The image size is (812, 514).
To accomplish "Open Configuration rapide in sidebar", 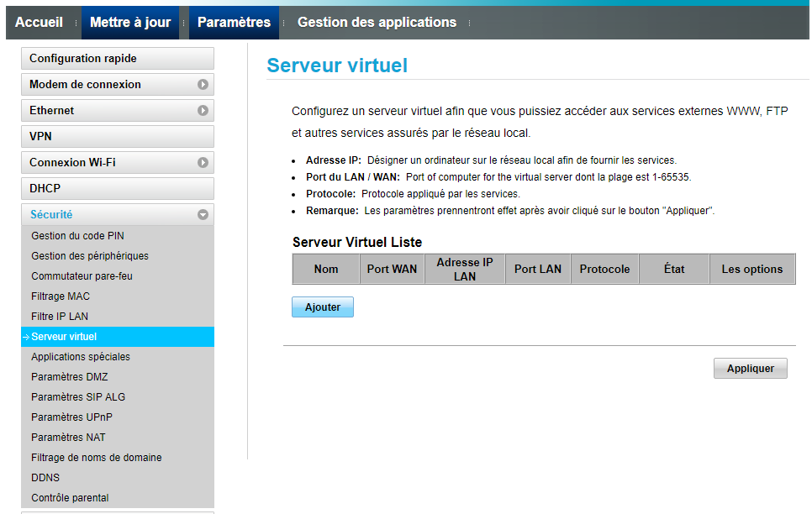I will 117,59.
